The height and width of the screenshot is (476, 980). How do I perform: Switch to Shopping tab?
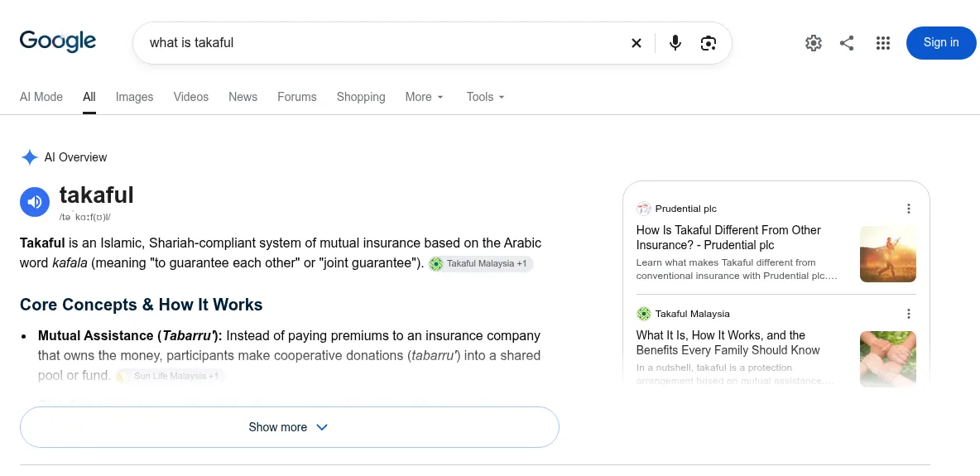361,97
